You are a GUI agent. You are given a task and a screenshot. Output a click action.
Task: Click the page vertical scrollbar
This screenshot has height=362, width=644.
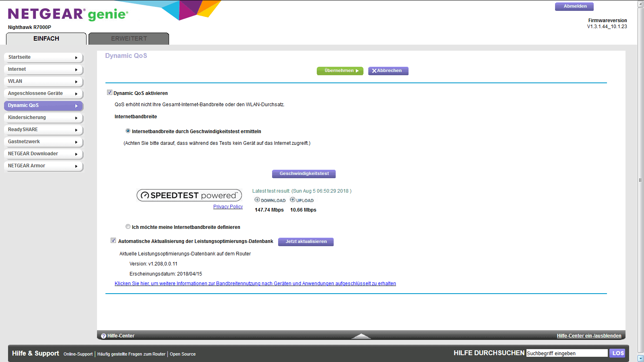[640, 180]
